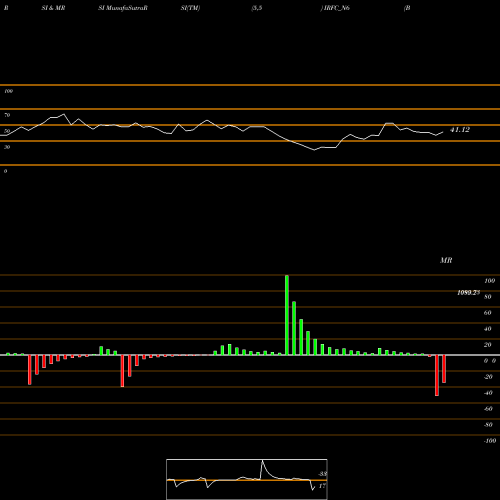Click the '-60' axis label on MR chart
Screen dimensions: 500x500
tap(488, 409)
